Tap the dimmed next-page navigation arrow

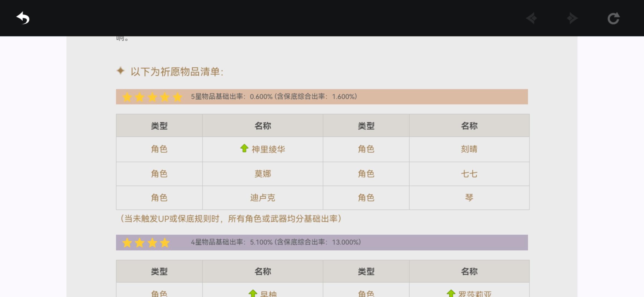[572, 18]
